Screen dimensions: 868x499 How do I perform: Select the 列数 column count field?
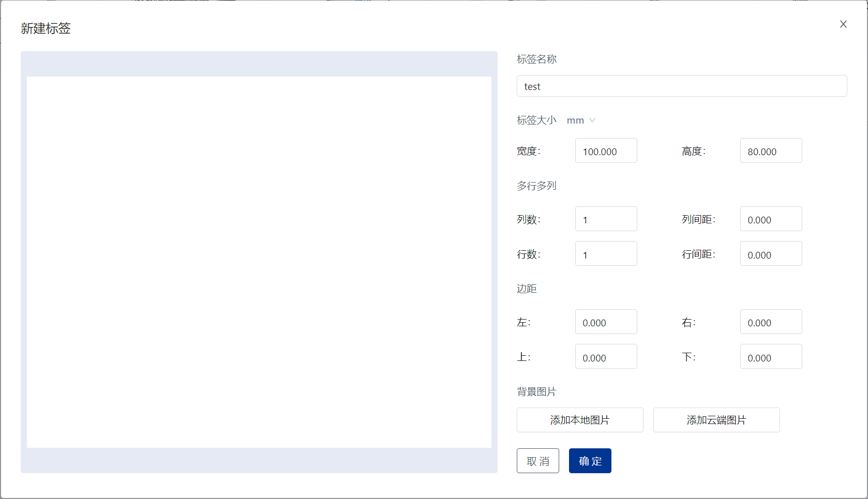[606, 219]
